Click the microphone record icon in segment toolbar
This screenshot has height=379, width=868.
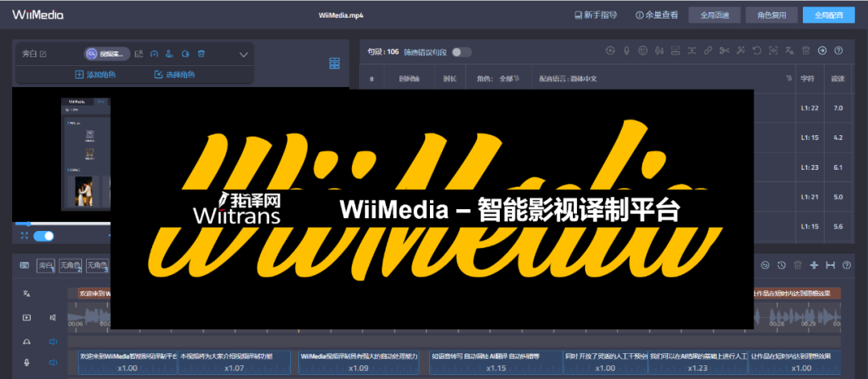[x=627, y=51]
